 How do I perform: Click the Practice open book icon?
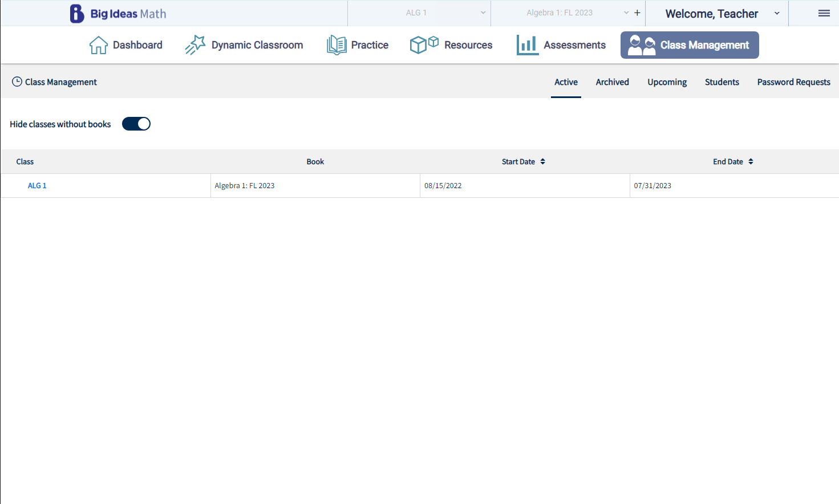[337, 45]
